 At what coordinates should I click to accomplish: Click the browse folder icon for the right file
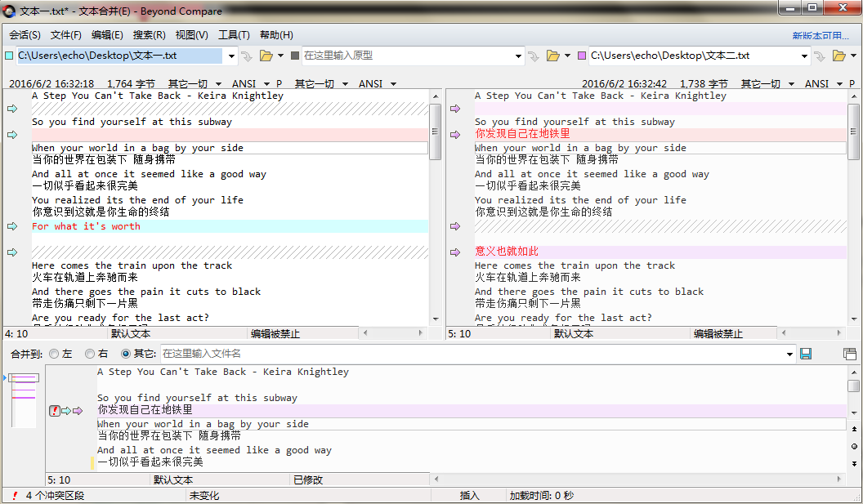point(838,56)
